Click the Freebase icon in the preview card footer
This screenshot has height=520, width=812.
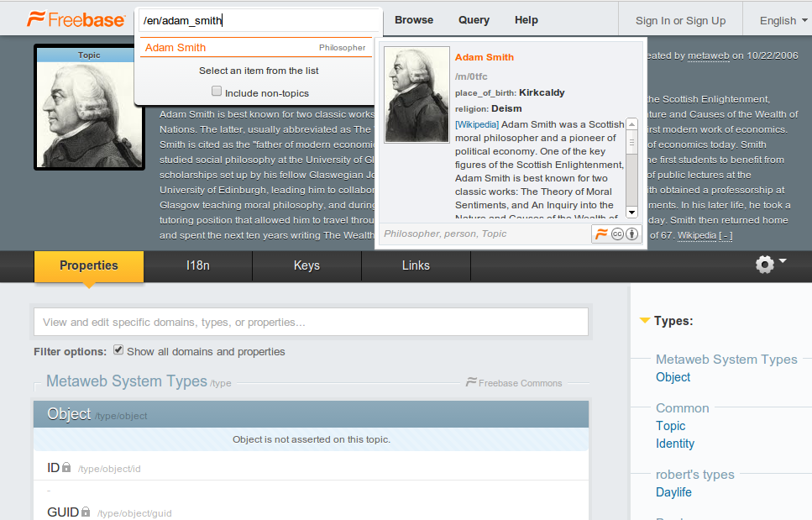tap(600, 234)
